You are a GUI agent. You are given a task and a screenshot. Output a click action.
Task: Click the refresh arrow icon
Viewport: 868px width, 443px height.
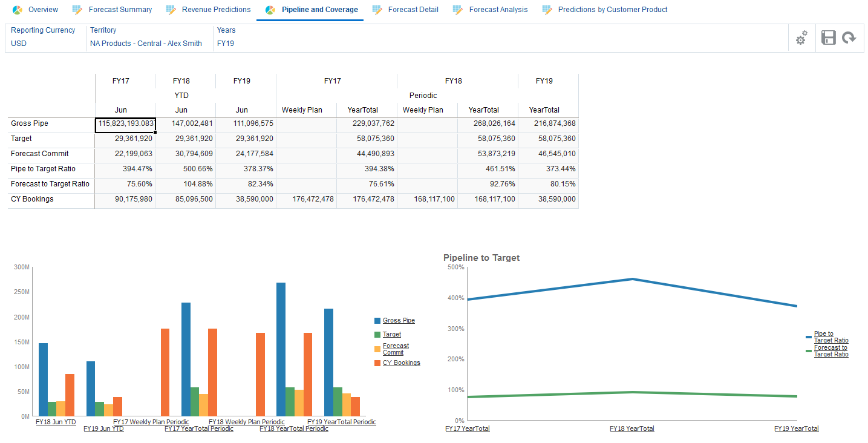pyautogui.click(x=849, y=38)
